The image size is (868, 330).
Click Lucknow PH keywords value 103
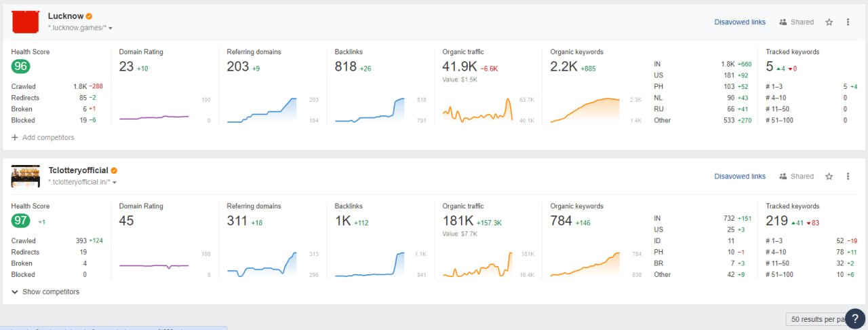tap(730, 86)
